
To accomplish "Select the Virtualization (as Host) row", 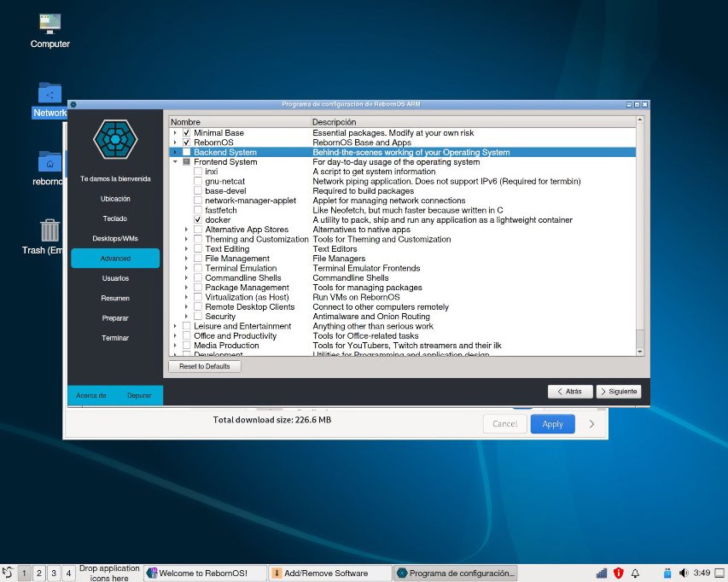I will pos(403,297).
